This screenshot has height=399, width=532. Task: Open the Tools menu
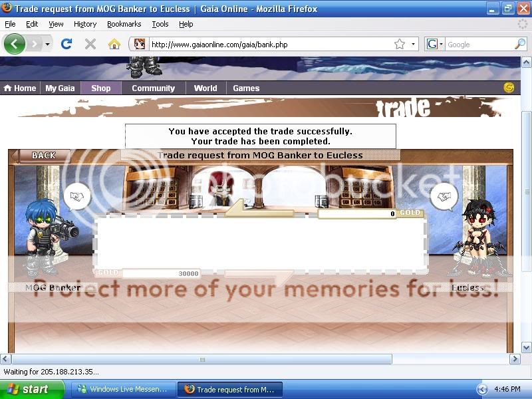pos(160,24)
